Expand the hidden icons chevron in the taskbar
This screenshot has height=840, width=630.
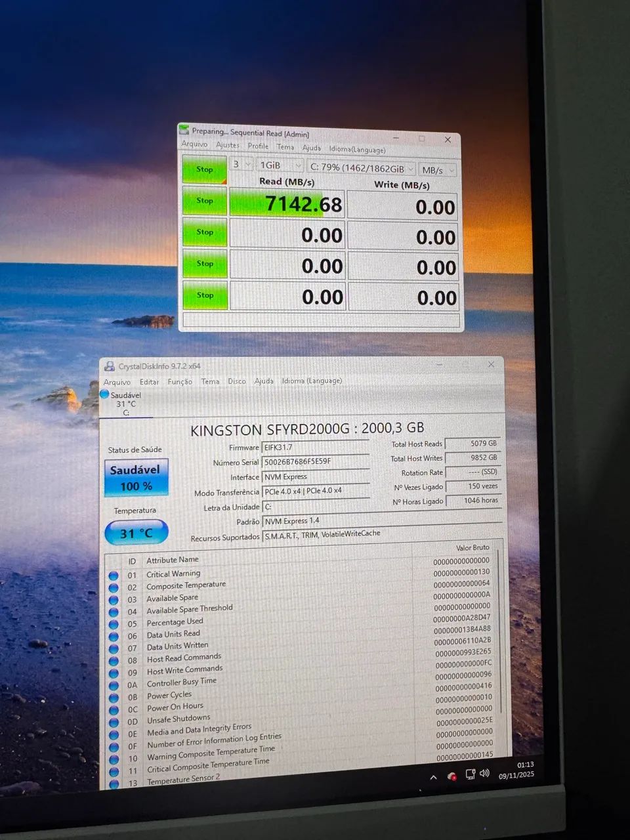click(433, 776)
